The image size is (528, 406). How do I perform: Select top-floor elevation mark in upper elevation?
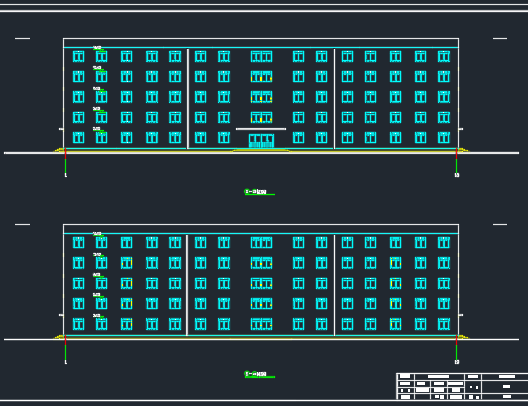pyautogui.click(x=98, y=48)
